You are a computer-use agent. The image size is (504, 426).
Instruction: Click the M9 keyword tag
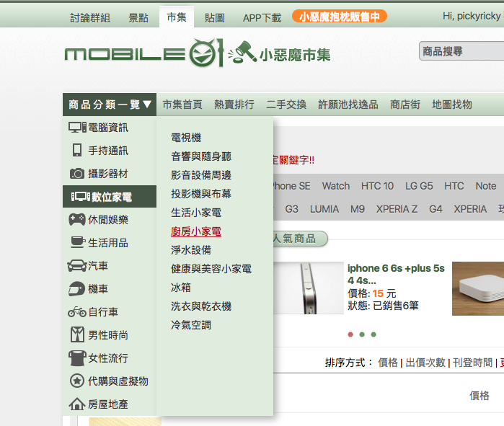coord(358,209)
